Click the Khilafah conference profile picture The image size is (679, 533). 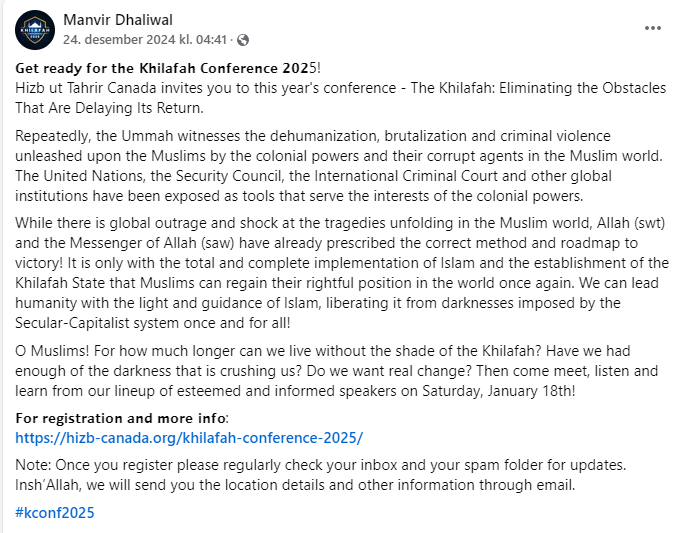point(34,30)
